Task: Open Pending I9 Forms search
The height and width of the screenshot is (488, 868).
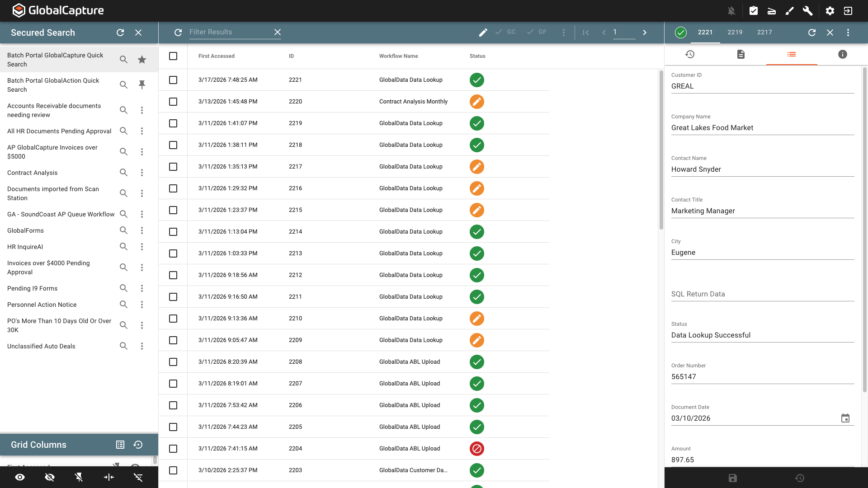Action: point(33,288)
